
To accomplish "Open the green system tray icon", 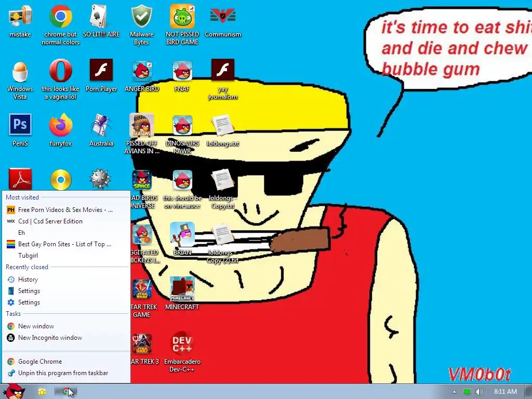I will pyautogui.click(x=467, y=392).
